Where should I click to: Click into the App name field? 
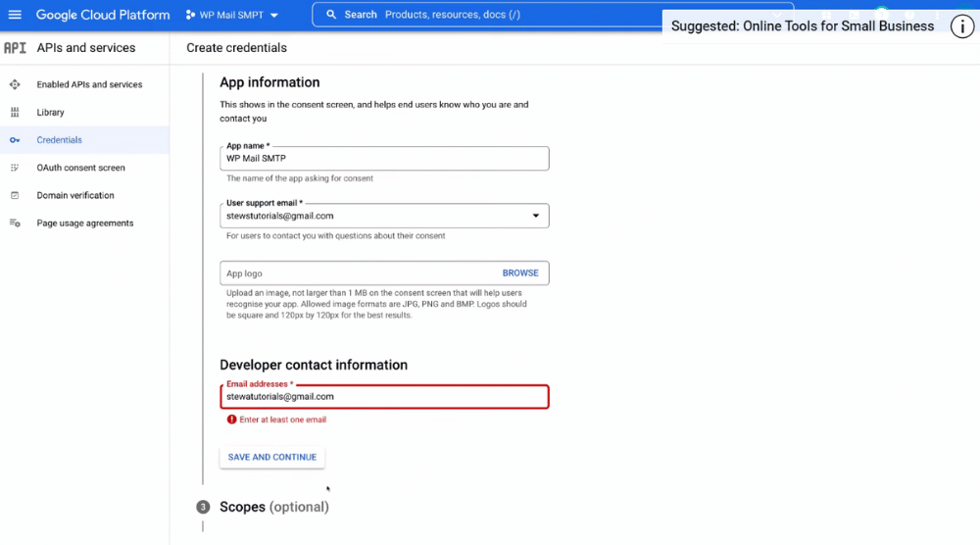click(384, 159)
